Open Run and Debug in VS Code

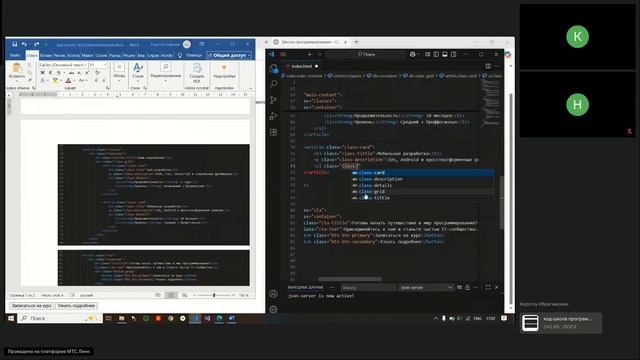point(273,116)
